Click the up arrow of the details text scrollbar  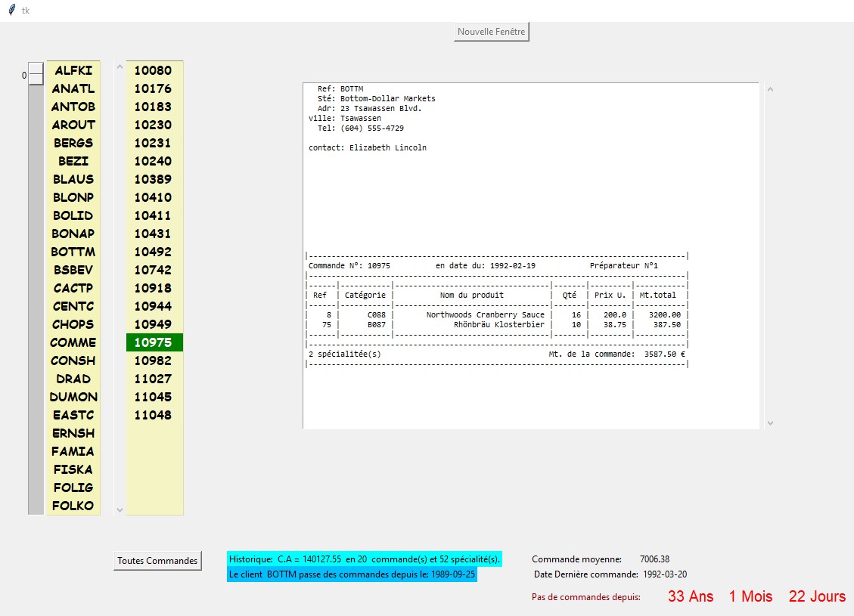pos(770,89)
